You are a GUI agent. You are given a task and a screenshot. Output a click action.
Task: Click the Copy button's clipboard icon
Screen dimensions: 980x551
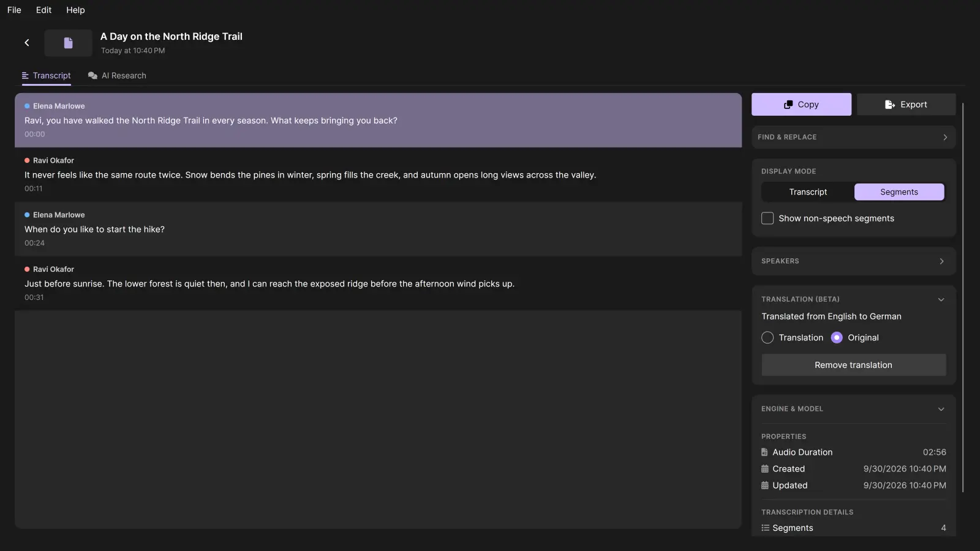pos(788,105)
